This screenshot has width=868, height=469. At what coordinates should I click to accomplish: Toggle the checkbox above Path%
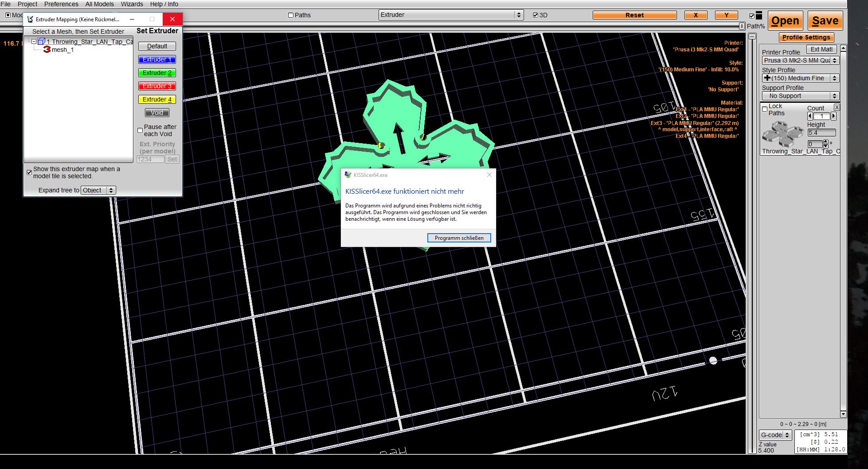752,16
